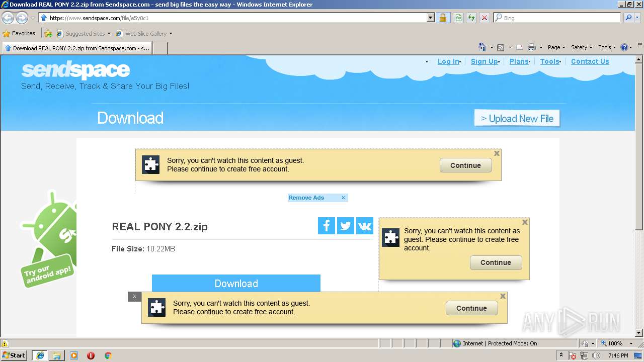
Task: Click the Sign Up link
Action: [x=484, y=61]
